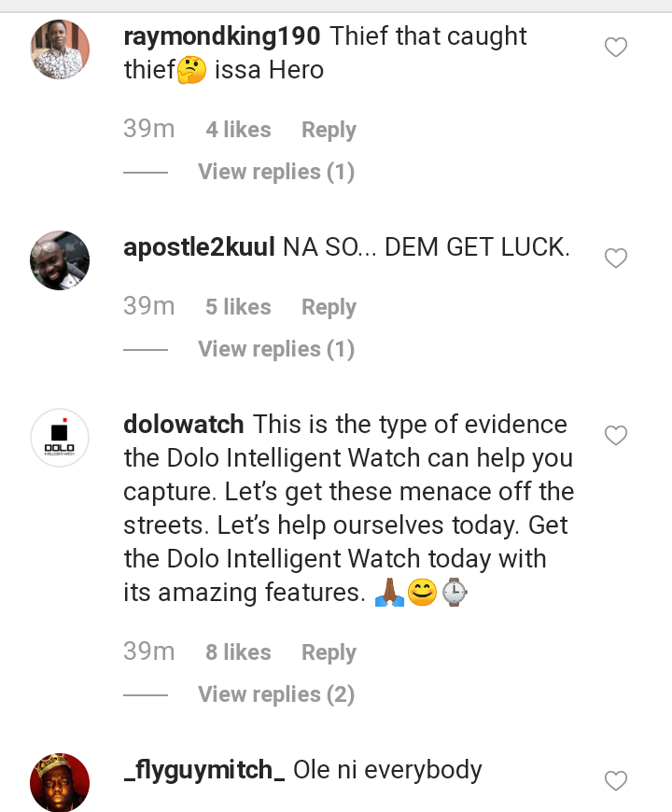Like raymondking190's comment with the heart
The width and height of the screenshot is (672, 812).
tap(616, 48)
